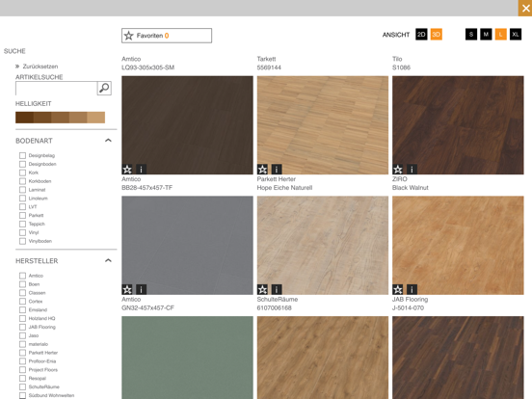Favorite the Tarkett 5569144 parquet floor

262,169
